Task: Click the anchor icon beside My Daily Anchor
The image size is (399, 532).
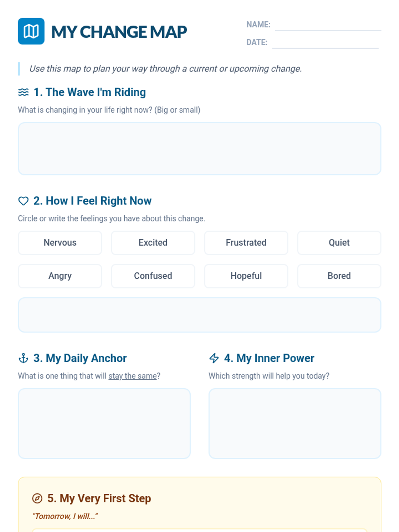Action: (23, 358)
